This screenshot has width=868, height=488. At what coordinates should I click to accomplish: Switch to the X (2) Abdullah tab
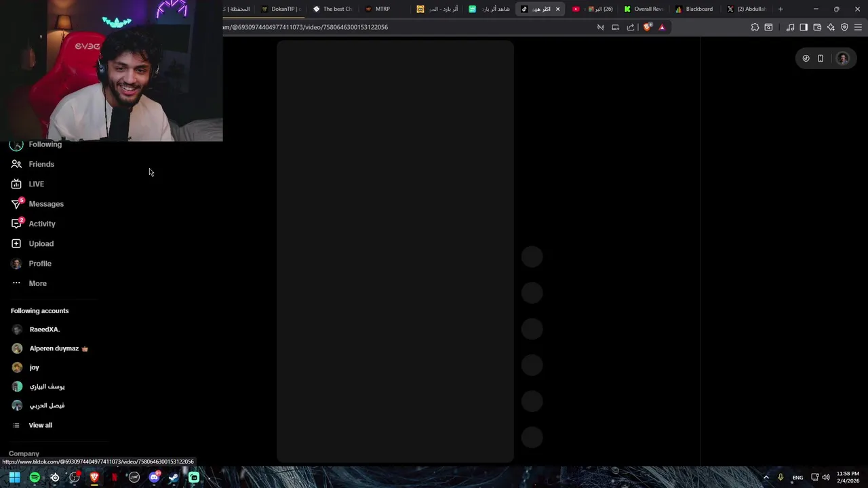pyautogui.click(x=746, y=9)
